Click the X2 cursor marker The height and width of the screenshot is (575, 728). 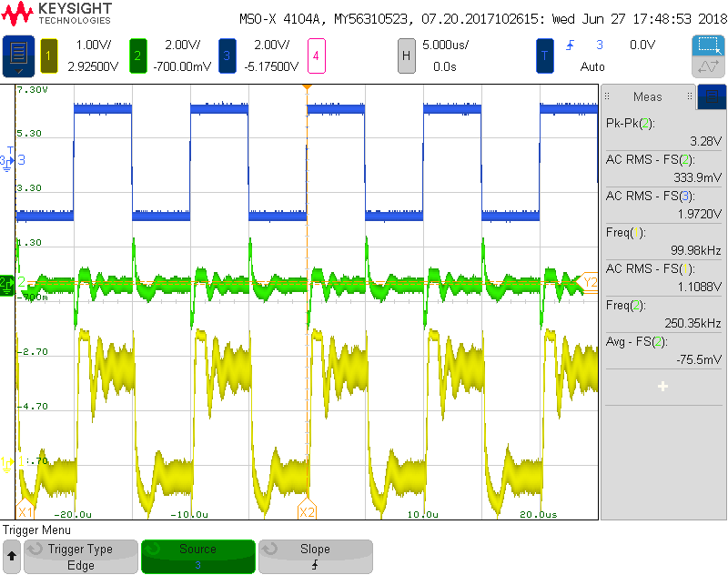[307, 509]
